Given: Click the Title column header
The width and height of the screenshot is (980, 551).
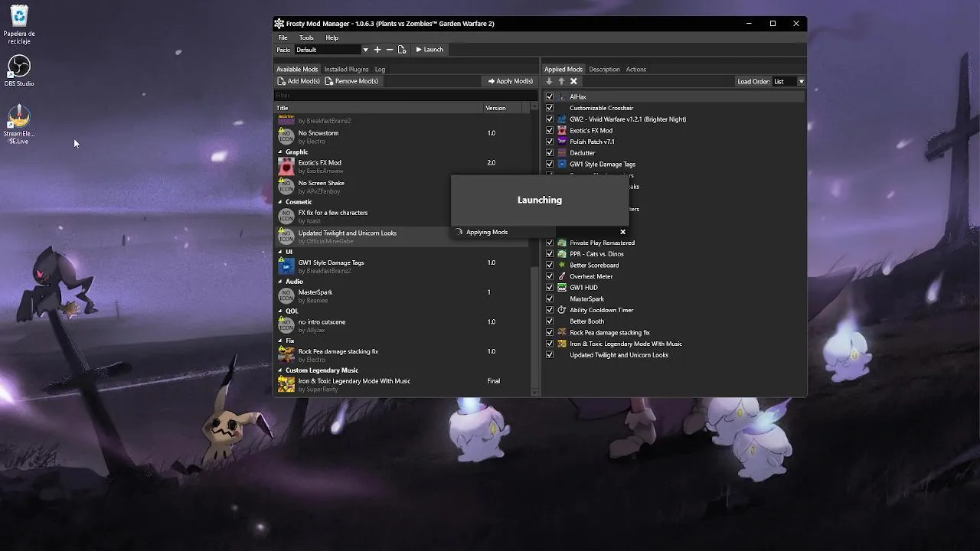Looking at the screenshot, I should (378, 108).
